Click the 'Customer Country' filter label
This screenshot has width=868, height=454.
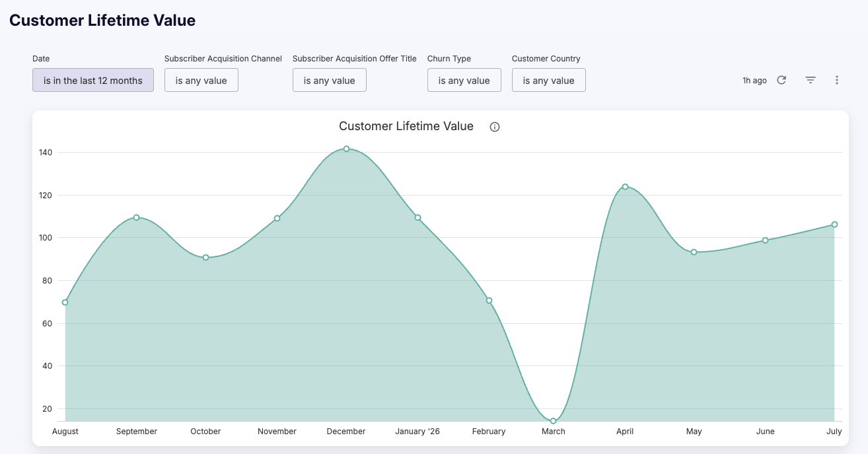pyautogui.click(x=546, y=59)
